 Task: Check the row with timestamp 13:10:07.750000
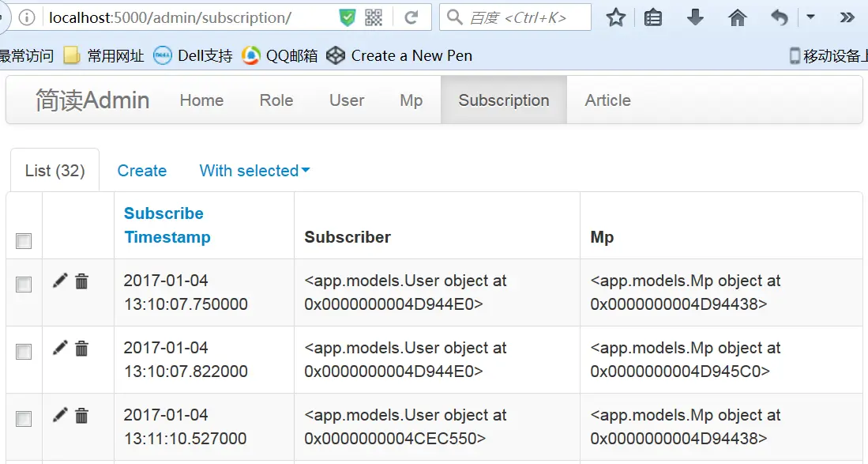24,285
